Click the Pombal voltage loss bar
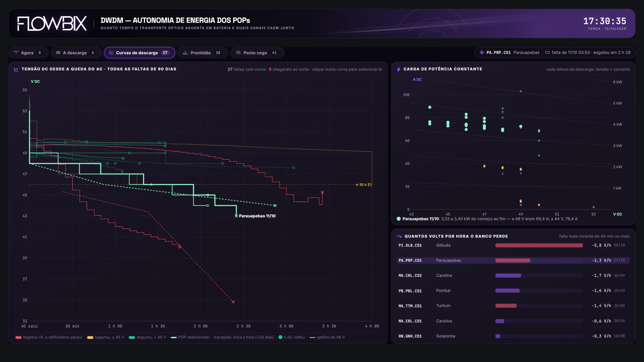This screenshot has width=644, height=362. pos(539,291)
